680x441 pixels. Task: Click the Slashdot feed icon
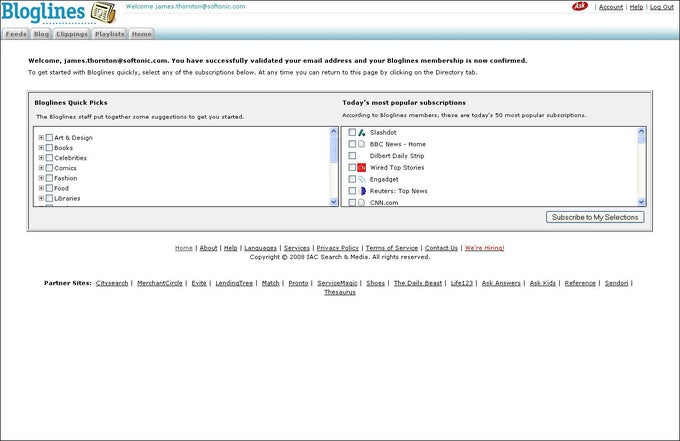(362, 132)
